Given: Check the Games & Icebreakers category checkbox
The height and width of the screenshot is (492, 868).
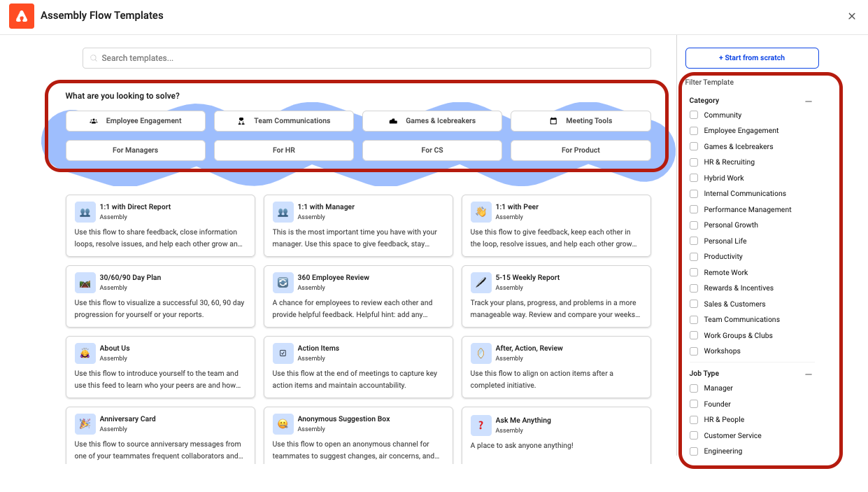Looking at the screenshot, I should point(694,146).
